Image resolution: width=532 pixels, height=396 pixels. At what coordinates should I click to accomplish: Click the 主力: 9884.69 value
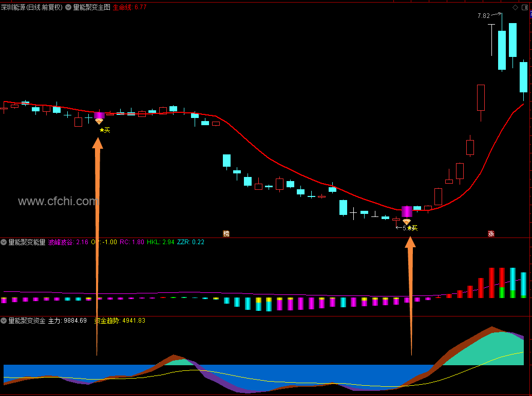(67, 321)
